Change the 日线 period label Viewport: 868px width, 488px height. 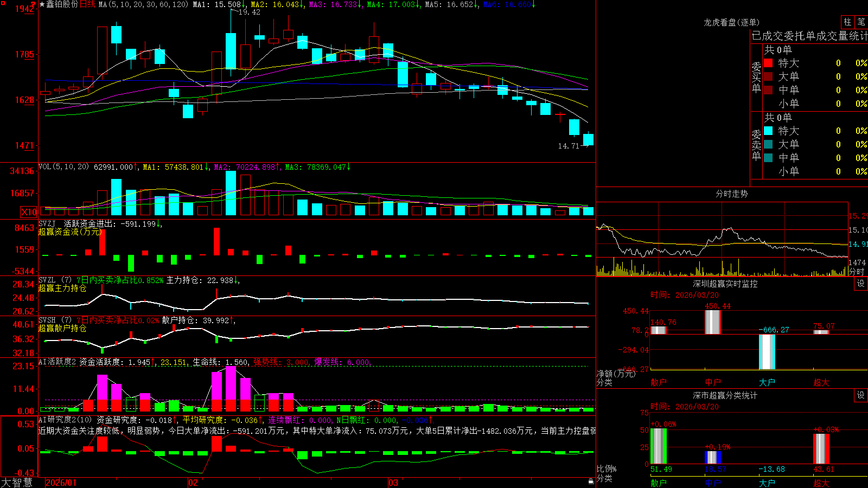pyautogui.click(x=87, y=4)
